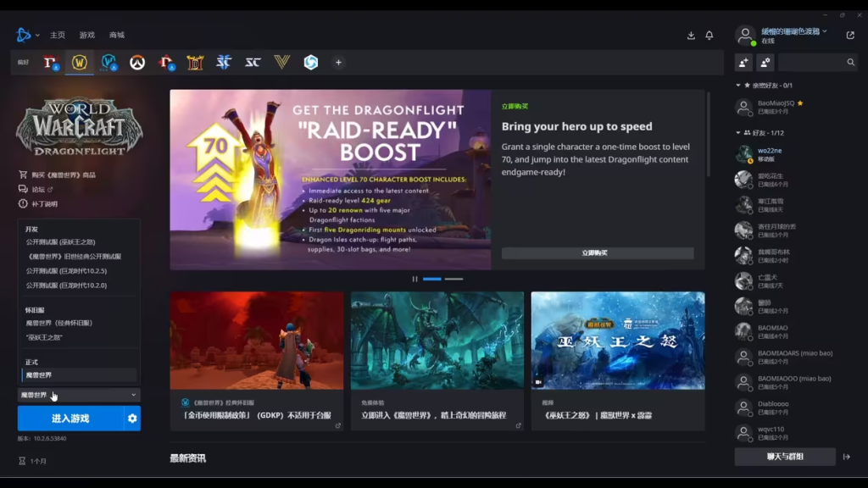Open the 主页 home tab

pyautogui.click(x=58, y=35)
